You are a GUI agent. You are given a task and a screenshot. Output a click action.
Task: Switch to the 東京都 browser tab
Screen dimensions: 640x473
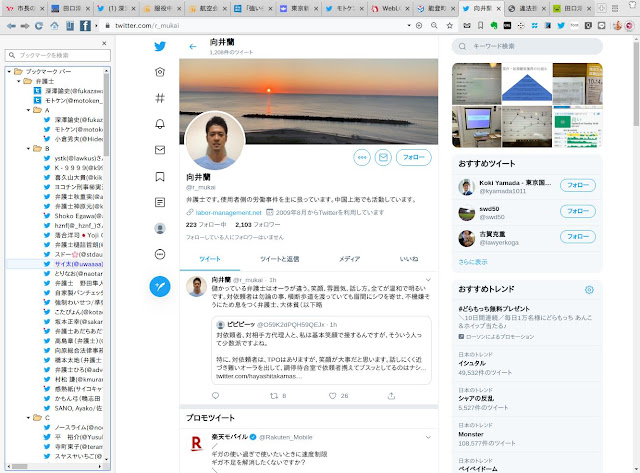[299, 8]
